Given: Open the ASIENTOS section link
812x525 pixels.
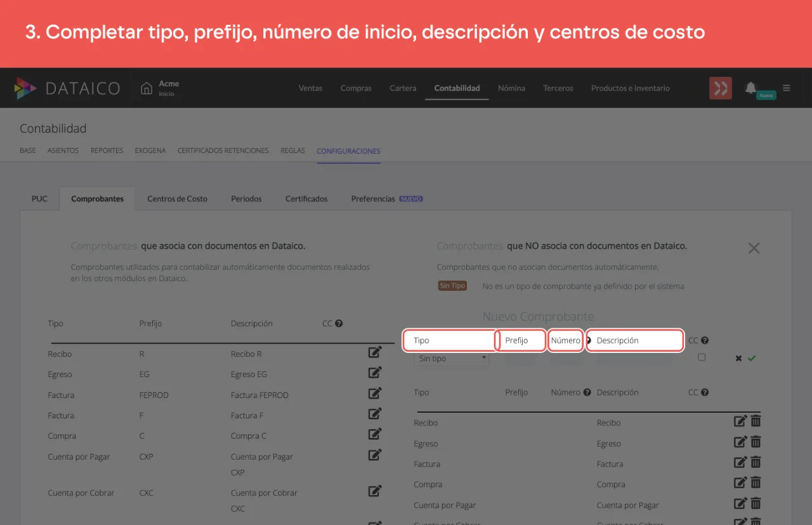Looking at the screenshot, I should point(63,151).
